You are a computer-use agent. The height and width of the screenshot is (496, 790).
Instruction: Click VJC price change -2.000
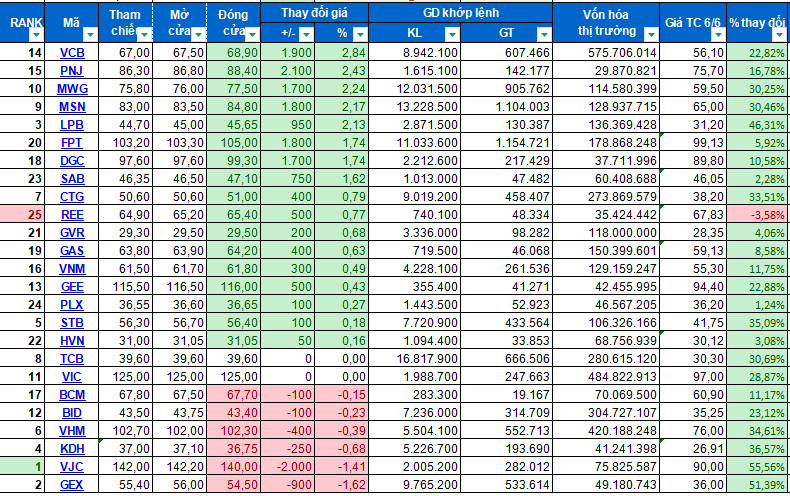[x=288, y=467]
